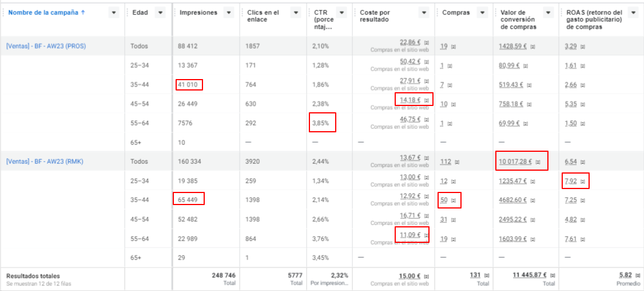Click info icon beside 11,09 € cost
Viewport: 644px width, 291px height.
tap(426, 235)
